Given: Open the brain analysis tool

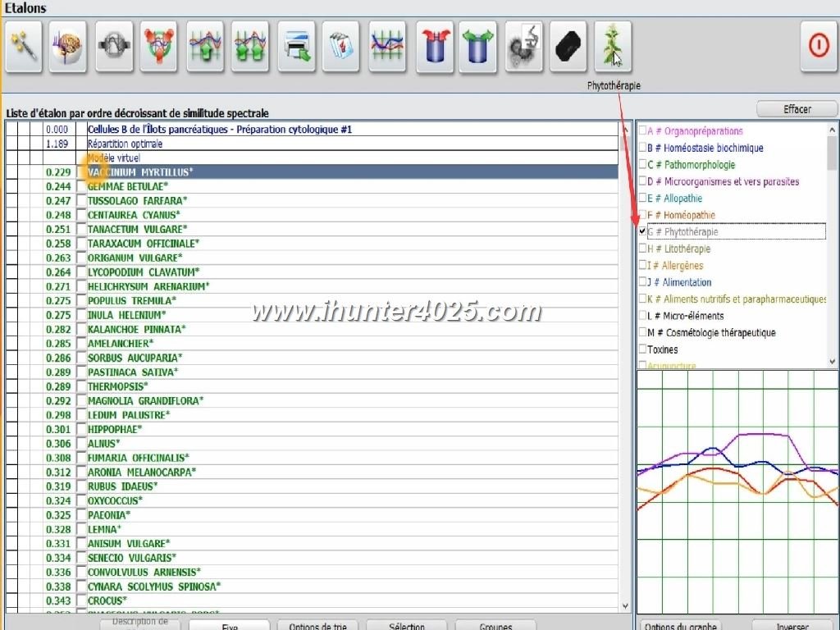Looking at the screenshot, I should (68, 47).
